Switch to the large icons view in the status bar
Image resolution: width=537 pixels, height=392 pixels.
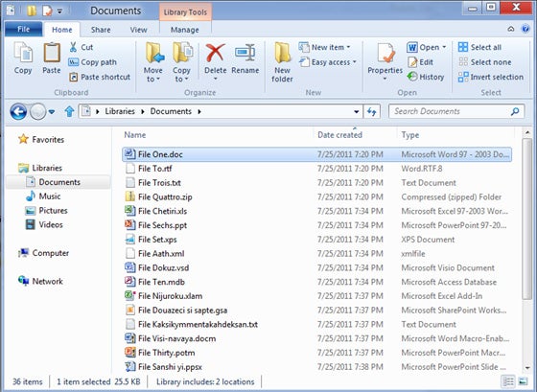[x=523, y=381]
